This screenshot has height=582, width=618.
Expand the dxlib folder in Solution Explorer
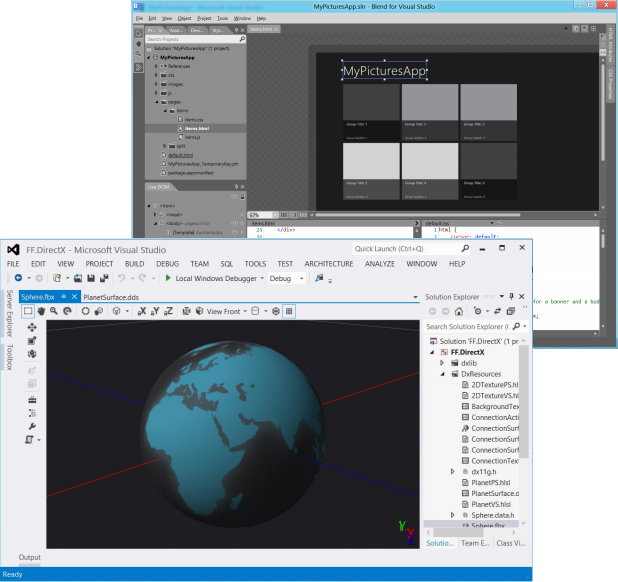442,363
